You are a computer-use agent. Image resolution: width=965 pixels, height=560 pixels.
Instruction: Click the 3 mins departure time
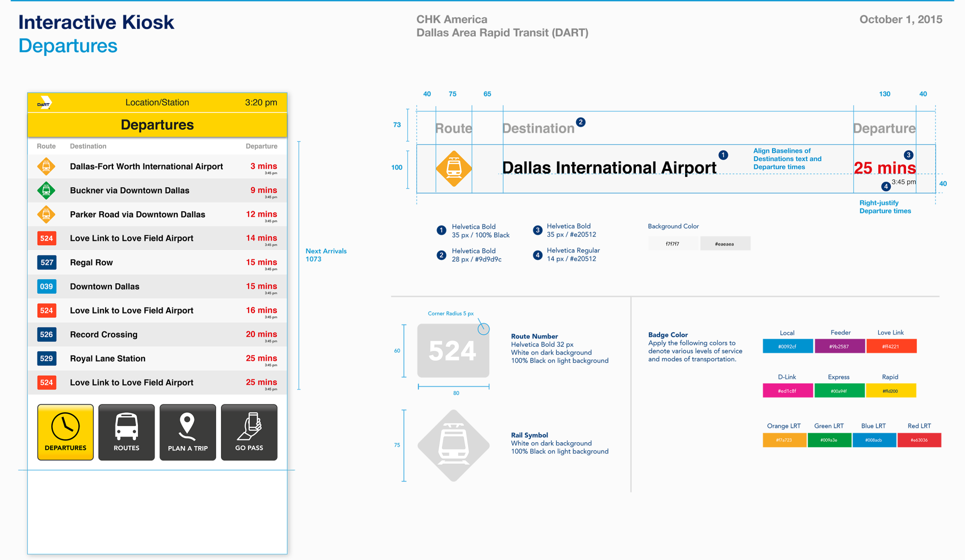coord(263,166)
